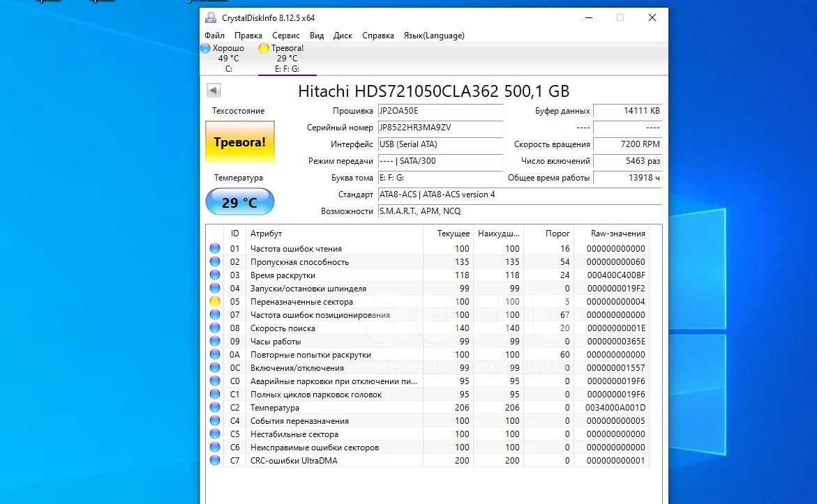
Task: Go back with the previous disk arrow
Action: coord(213,90)
